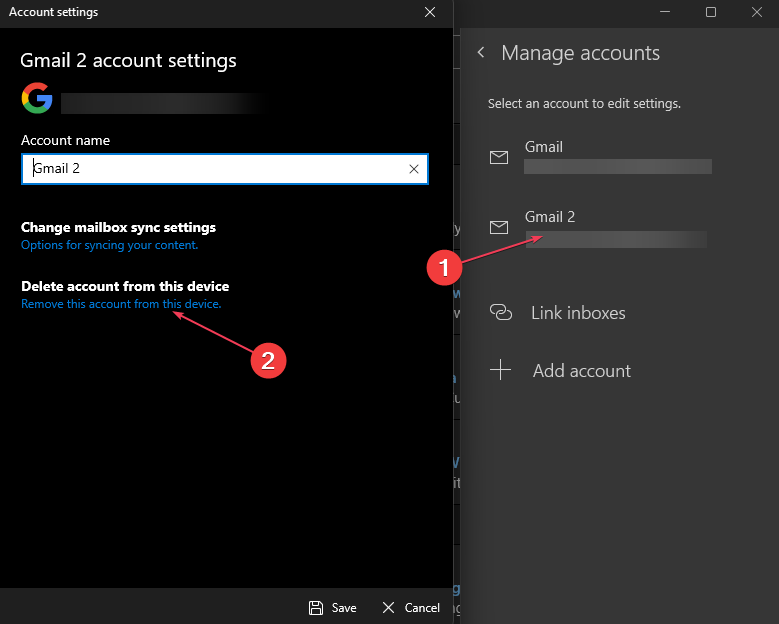This screenshot has height=624, width=779.
Task: Select the envelope icon beside Gmail 2
Action: pyautogui.click(x=498, y=228)
